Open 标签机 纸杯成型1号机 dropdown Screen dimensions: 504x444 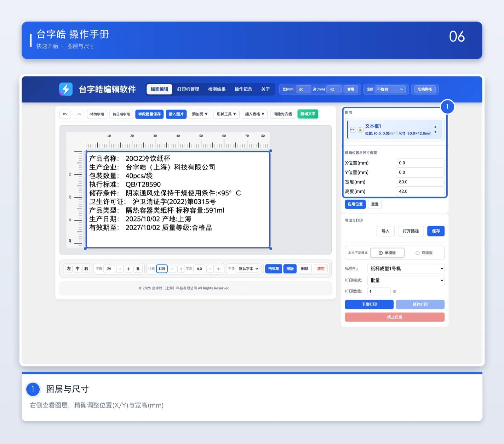coord(406,269)
